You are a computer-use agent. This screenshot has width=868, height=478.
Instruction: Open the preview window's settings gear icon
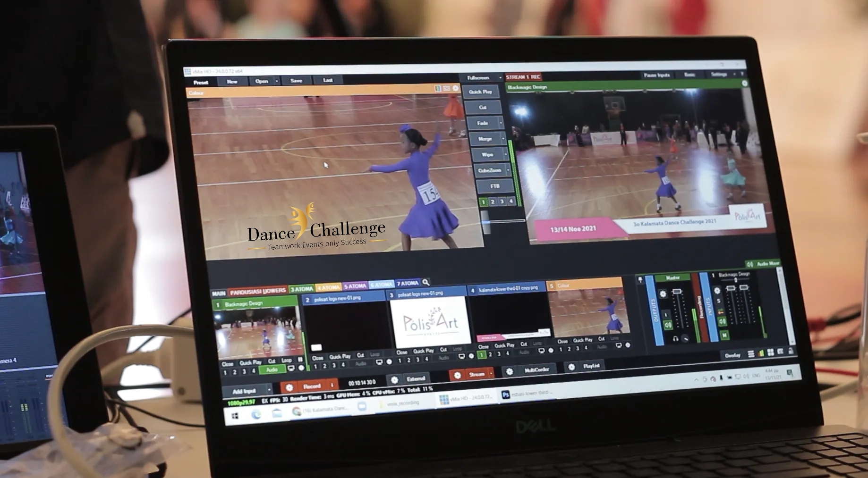click(x=456, y=88)
